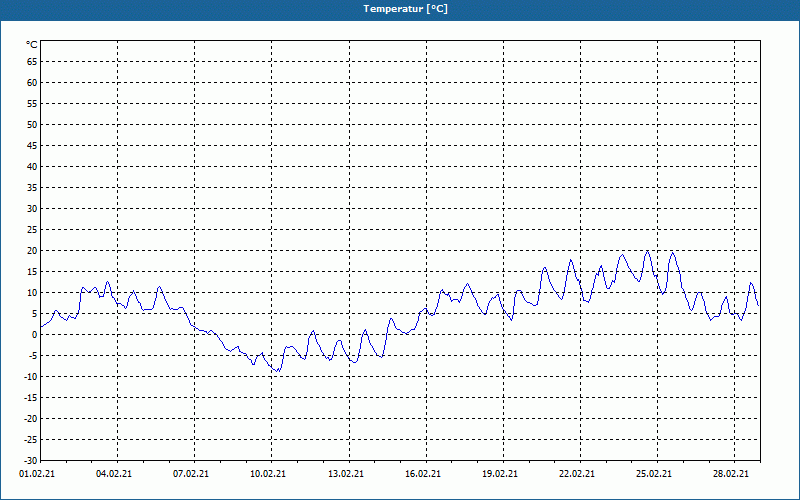Click the 60 value on the temperature axis
Viewport: 800px width, 500px height.
click(x=32, y=83)
